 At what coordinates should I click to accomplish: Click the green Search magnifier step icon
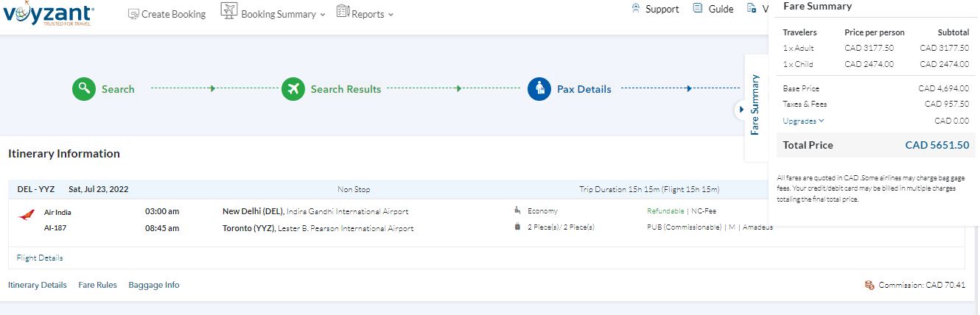85,89
